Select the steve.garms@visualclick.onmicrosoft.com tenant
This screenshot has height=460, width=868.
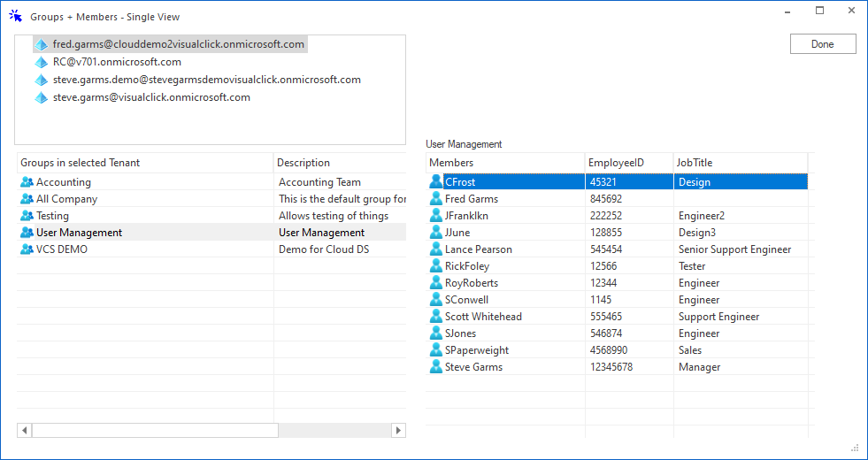(151, 97)
